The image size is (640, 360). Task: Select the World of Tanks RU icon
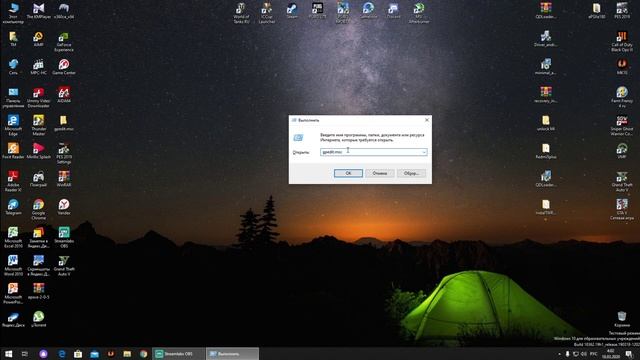tap(241, 13)
